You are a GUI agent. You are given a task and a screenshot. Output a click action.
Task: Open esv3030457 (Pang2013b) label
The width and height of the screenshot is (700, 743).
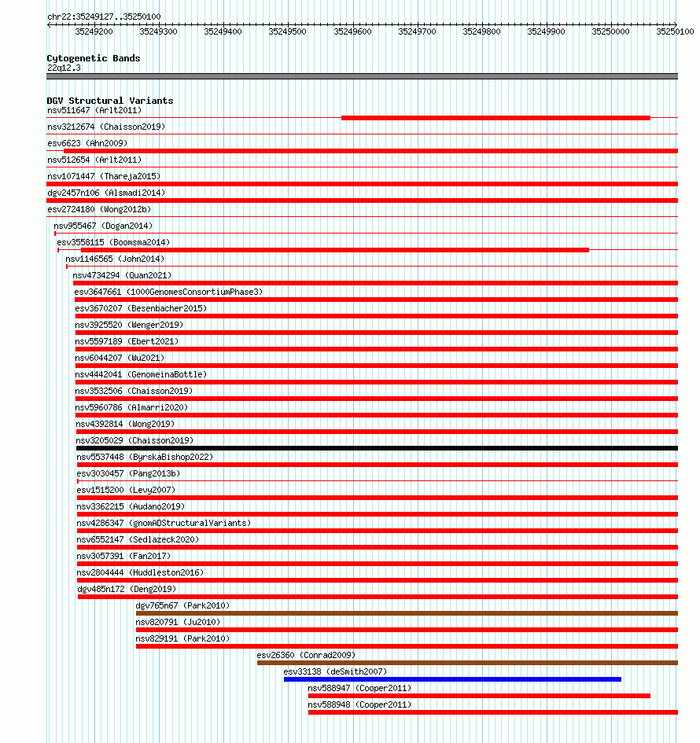128,474
